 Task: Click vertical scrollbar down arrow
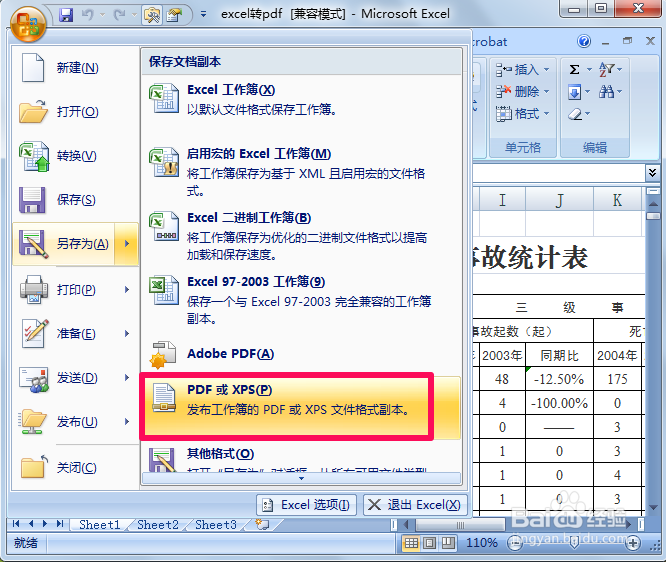coord(653,508)
